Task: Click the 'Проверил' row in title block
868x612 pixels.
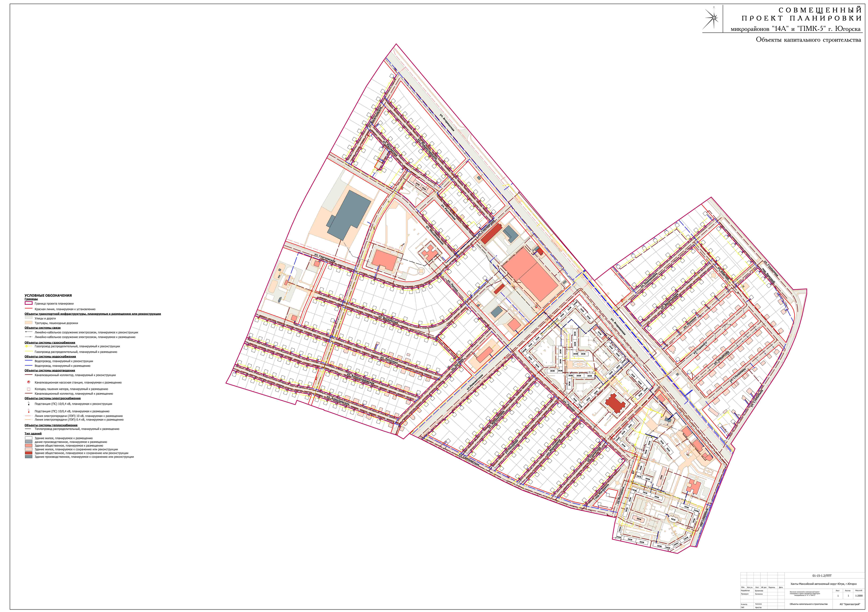Action: (763, 594)
